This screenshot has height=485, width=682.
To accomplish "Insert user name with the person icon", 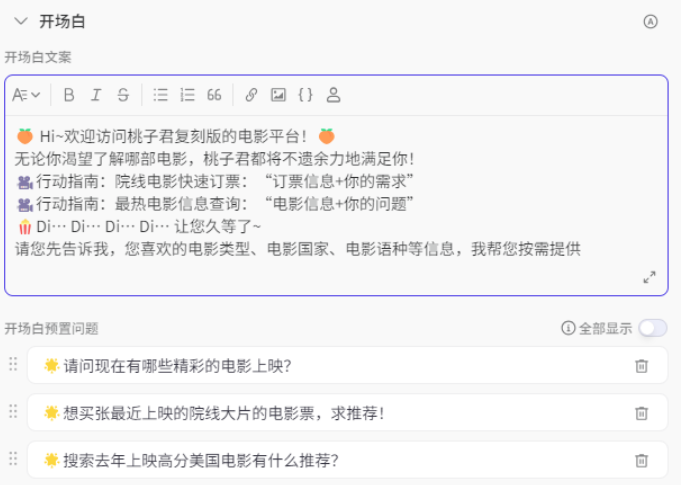I will 333,94.
